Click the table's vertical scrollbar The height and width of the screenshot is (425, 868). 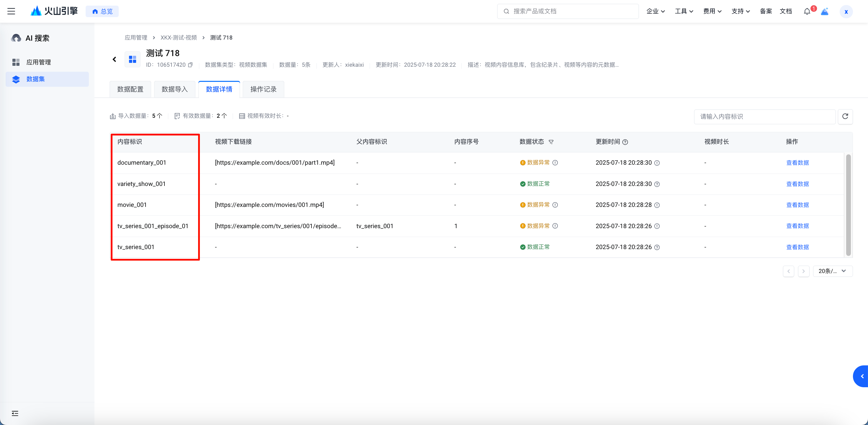coord(848,205)
